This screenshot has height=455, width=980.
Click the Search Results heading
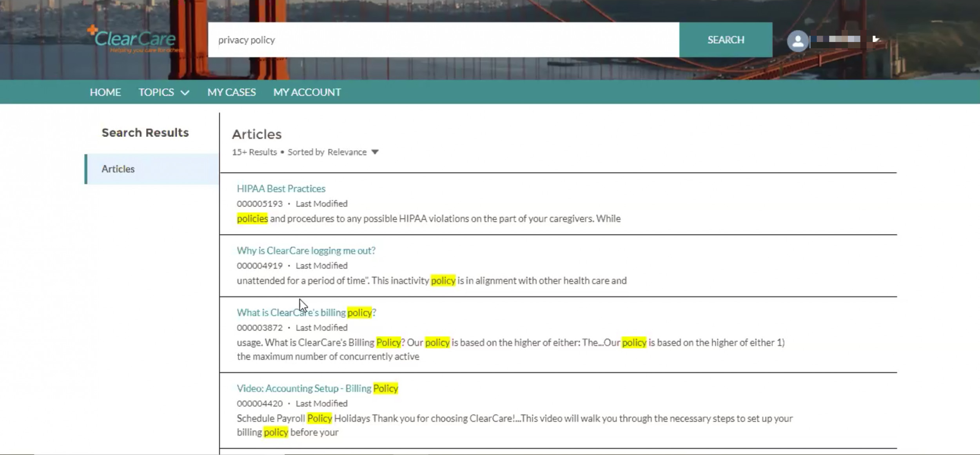click(145, 133)
